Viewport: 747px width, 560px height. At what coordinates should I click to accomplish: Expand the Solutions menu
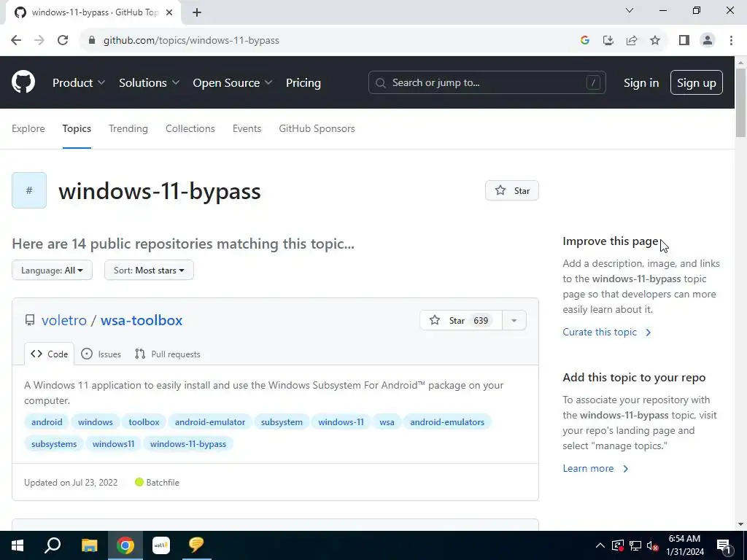coord(149,82)
